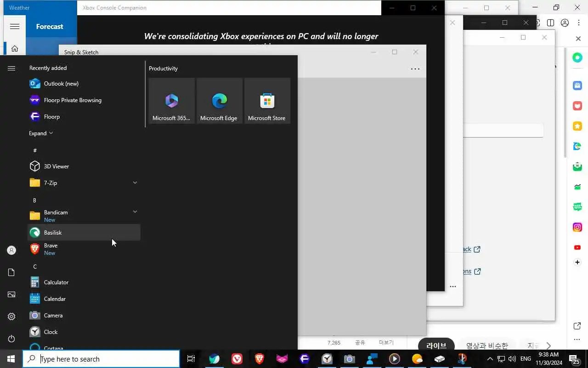The width and height of the screenshot is (588, 368).
Task: Expand the Bandicam folder
Action: [x=135, y=212]
